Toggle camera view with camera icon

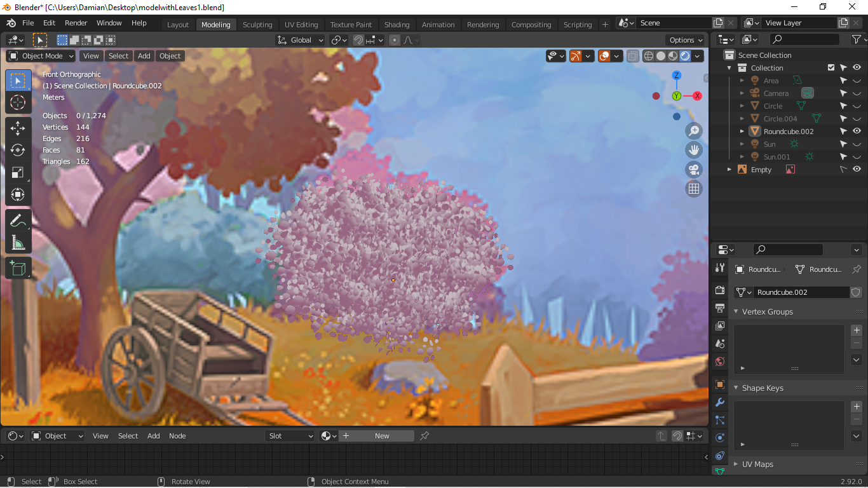pyautogui.click(x=694, y=170)
